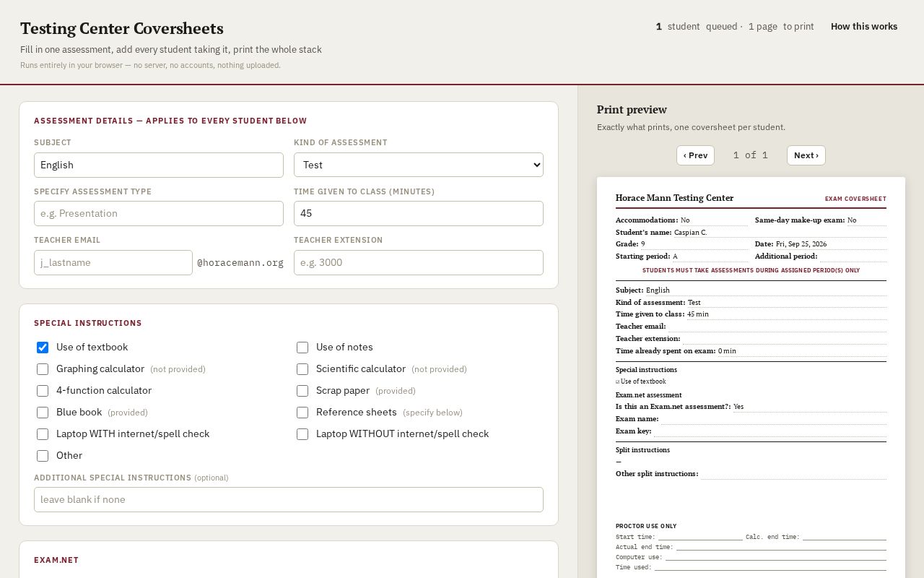Tick the Scientific calculator checkbox
Image resolution: width=924 pixels, height=578 pixels.
(302, 369)
